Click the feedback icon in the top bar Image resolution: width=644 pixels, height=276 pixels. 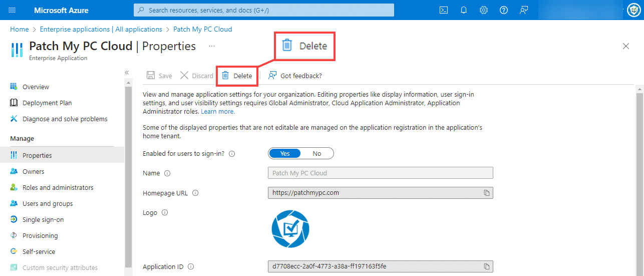(x=524, y=10)
